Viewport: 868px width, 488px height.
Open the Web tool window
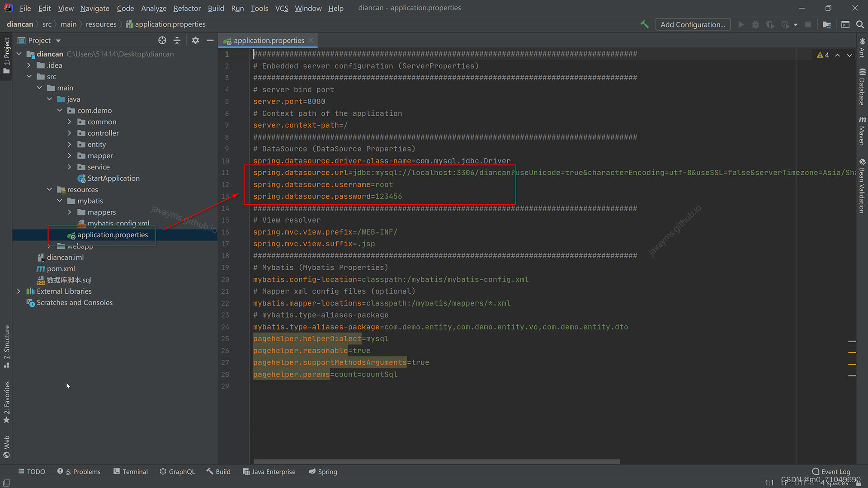[x=6, y=446]
